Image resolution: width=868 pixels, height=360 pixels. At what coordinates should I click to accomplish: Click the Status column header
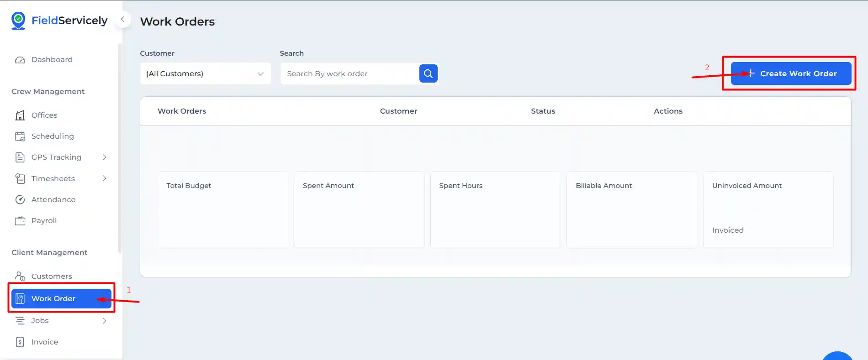543,111
